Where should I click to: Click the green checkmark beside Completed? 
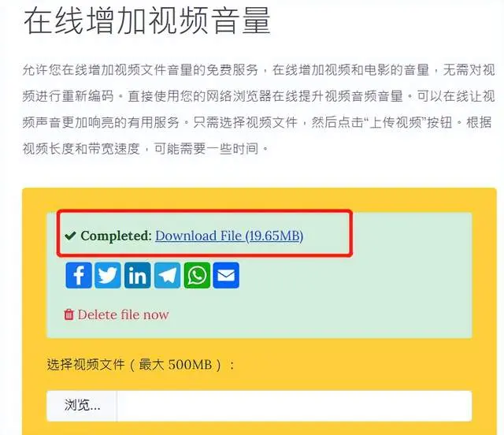coord(70,236)
